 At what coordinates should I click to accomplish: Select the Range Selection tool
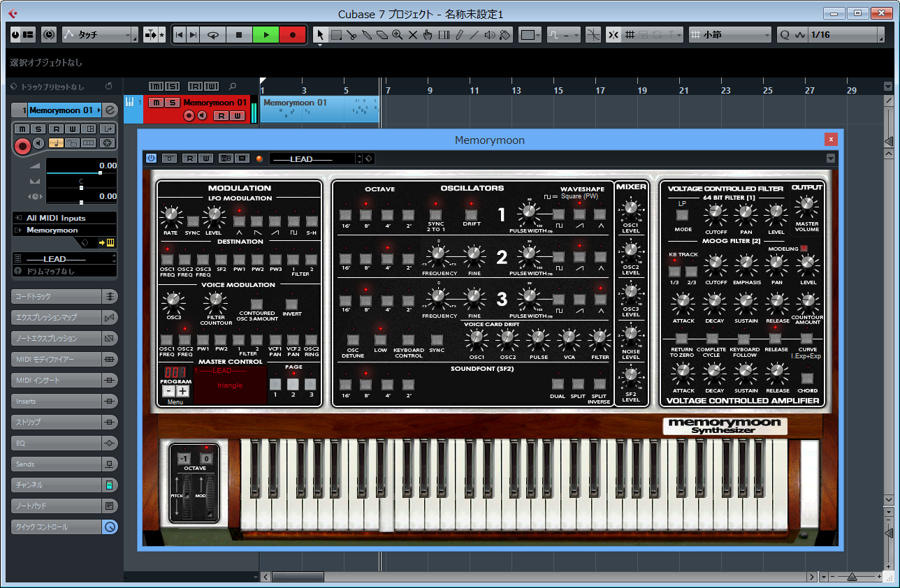(336, 34)
